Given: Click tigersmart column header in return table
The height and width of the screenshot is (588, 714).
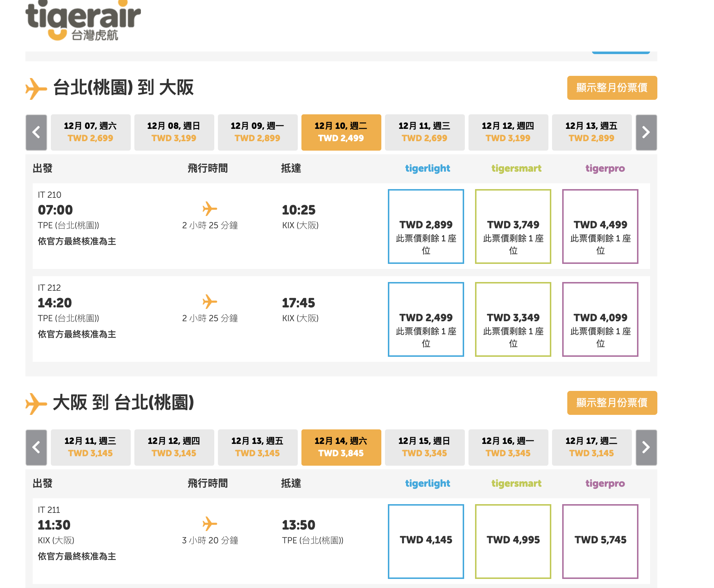Looking at the screenshot, I should (516, 483).
